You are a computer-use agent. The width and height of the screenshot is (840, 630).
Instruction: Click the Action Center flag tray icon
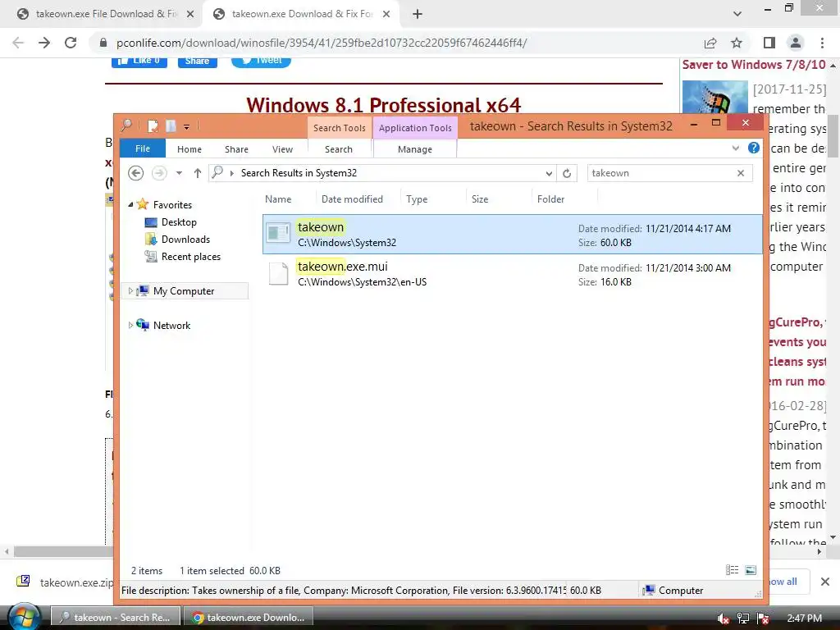(763, 619)
